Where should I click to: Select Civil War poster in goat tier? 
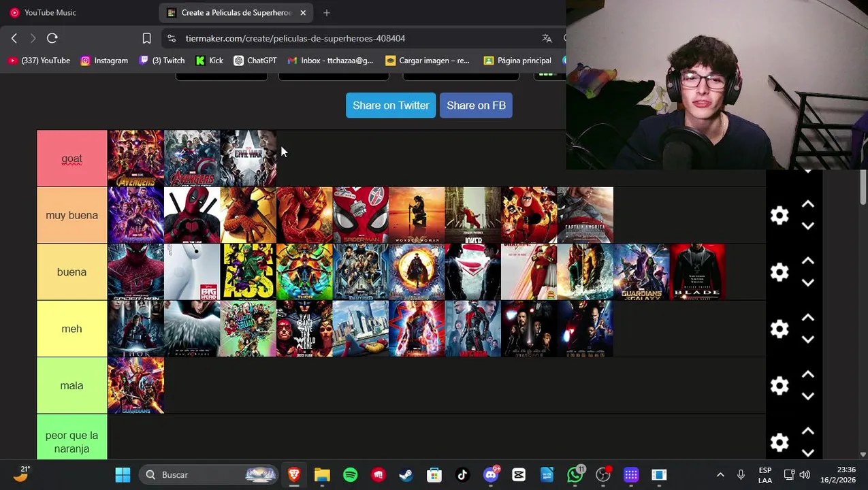tap(248, 159)
